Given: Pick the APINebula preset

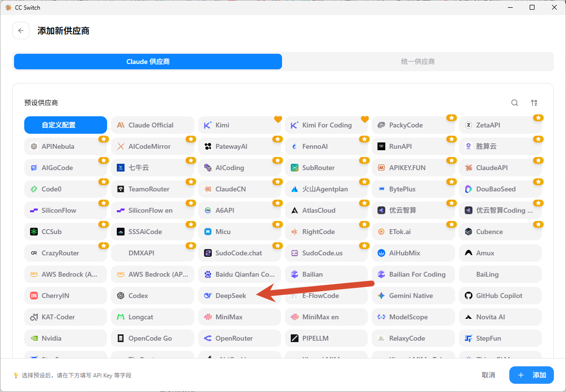Looking at the screenshot, I should click(66, 146).
